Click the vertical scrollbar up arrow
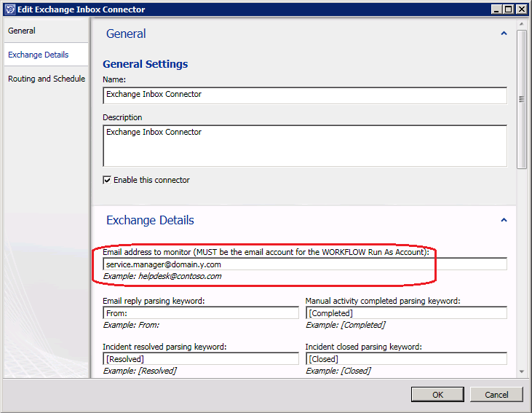The height and width of the screenshot is (413, 532). pyautogui.click(x=521, y=24)
